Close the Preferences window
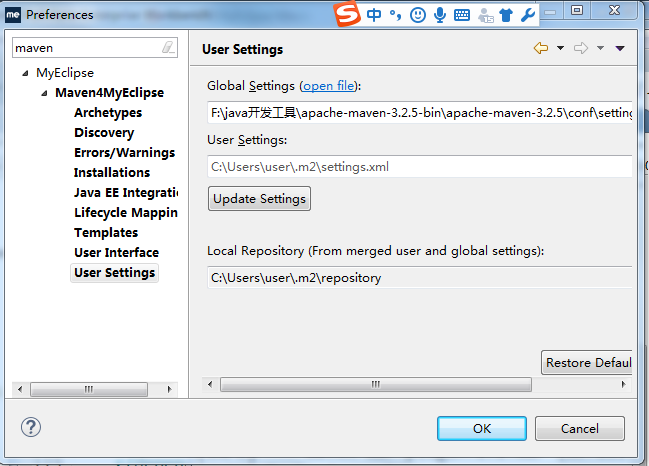The image size is (649, 466). click(614, 10)
